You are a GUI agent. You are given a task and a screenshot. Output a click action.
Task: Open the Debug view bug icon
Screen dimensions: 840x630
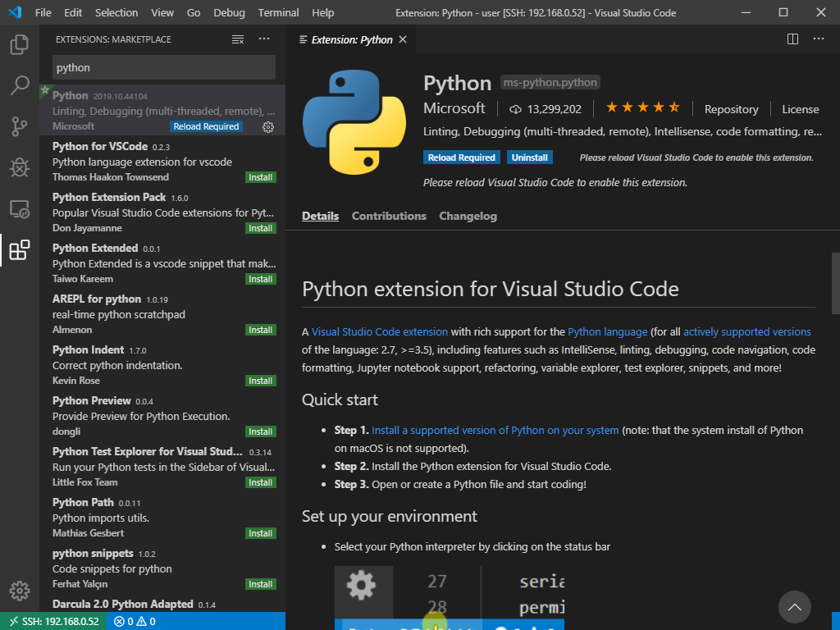point(20,167)
